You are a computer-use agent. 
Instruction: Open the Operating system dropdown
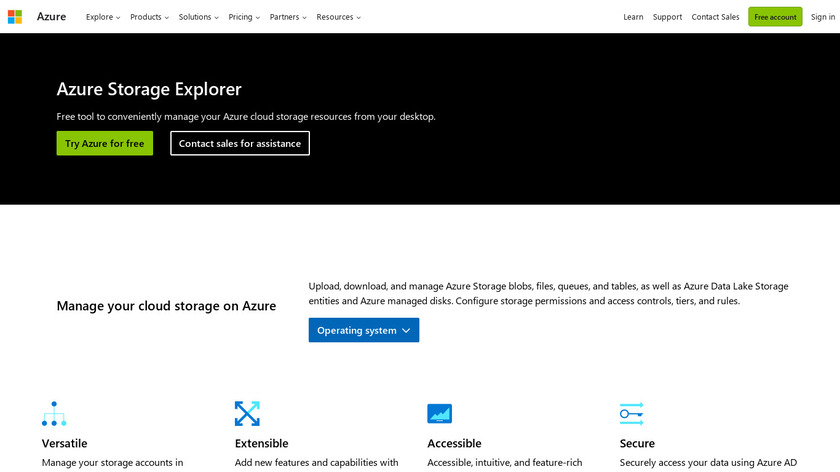[364, 330]
